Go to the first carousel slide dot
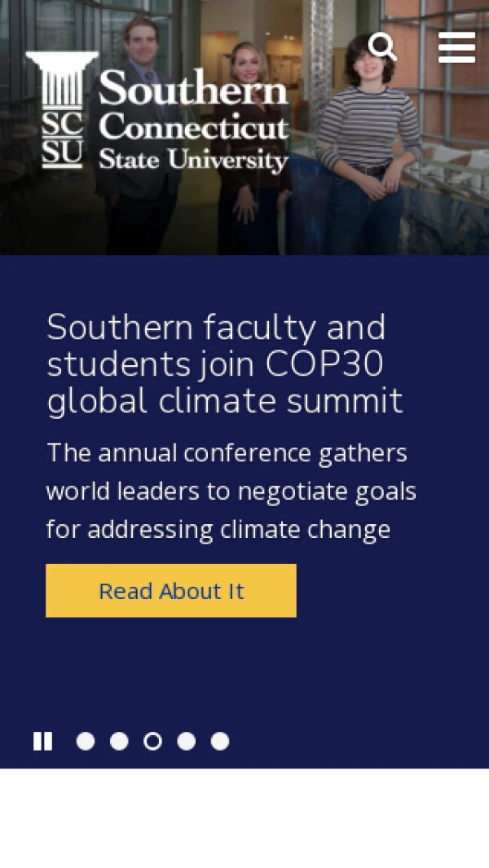The height and width of the screenshot is (868, 489). coord(86,741)
